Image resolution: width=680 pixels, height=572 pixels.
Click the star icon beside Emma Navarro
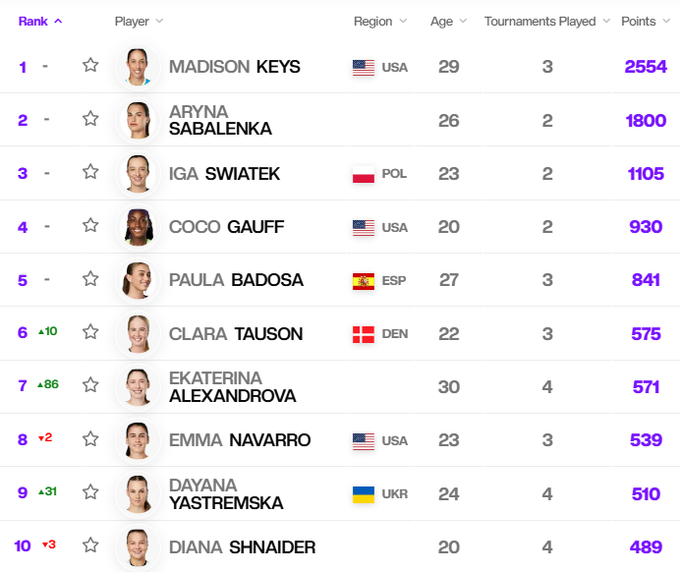pos(91,439)
